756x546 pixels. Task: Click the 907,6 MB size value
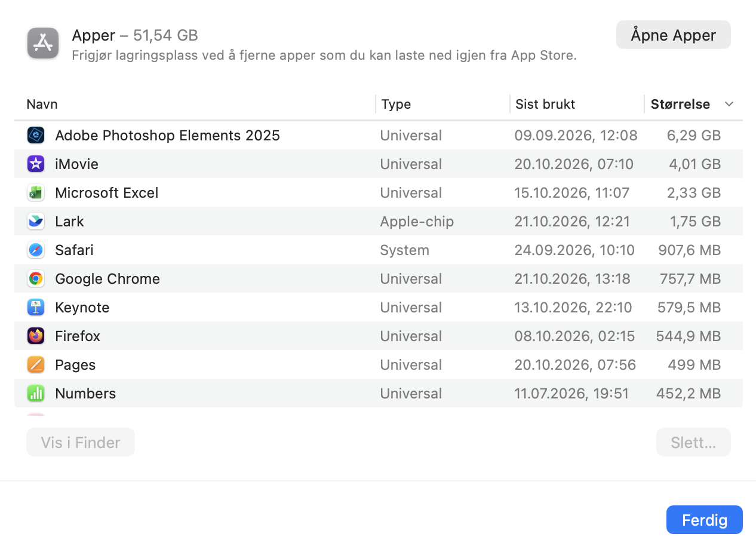pyautogui.click(x=690, y=250)
